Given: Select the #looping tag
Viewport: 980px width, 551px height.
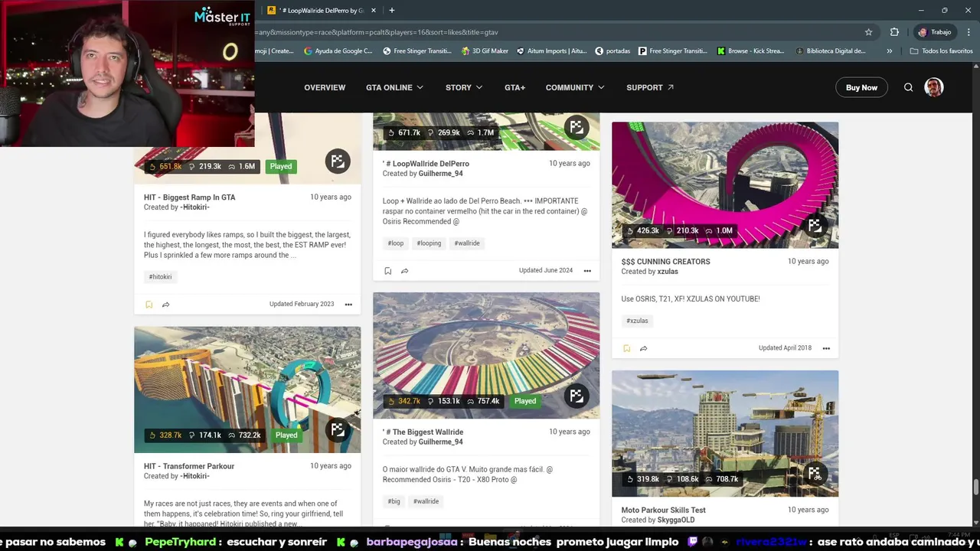Looking at the screenshot, I should tap(429, 243).
